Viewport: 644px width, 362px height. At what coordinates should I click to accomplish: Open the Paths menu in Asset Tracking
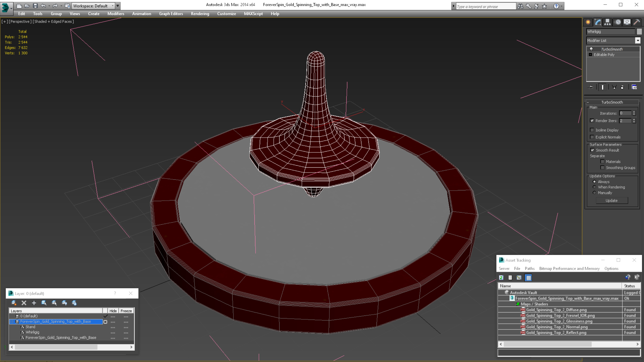(530, 269)
